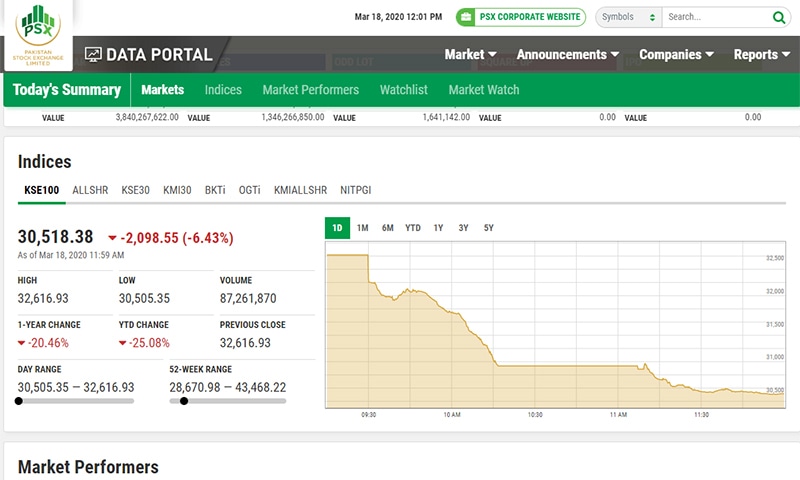This screenshot has width=800, height=480.
Task: Click the KSE100 intraday chart area
Action: click(555, 325)
